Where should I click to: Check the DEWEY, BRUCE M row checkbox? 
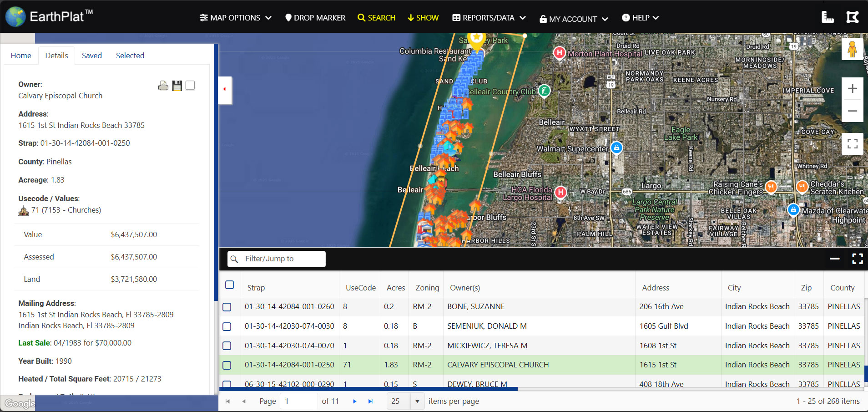pyautogui.click(x=227, y=384)
